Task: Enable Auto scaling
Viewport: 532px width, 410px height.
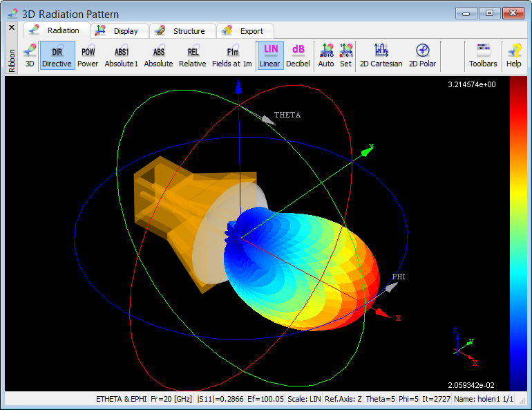Action: tap(326, 56)
